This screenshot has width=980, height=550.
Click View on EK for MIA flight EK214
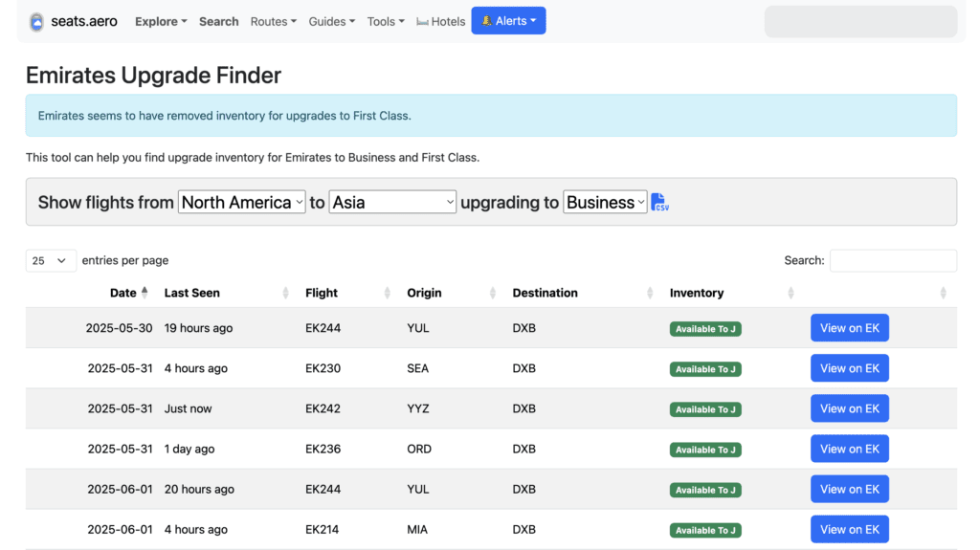(x=850, y=529)
